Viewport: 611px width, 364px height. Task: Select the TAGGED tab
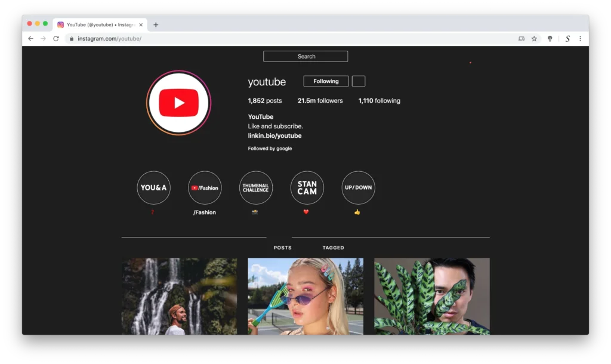click(333, 248)
